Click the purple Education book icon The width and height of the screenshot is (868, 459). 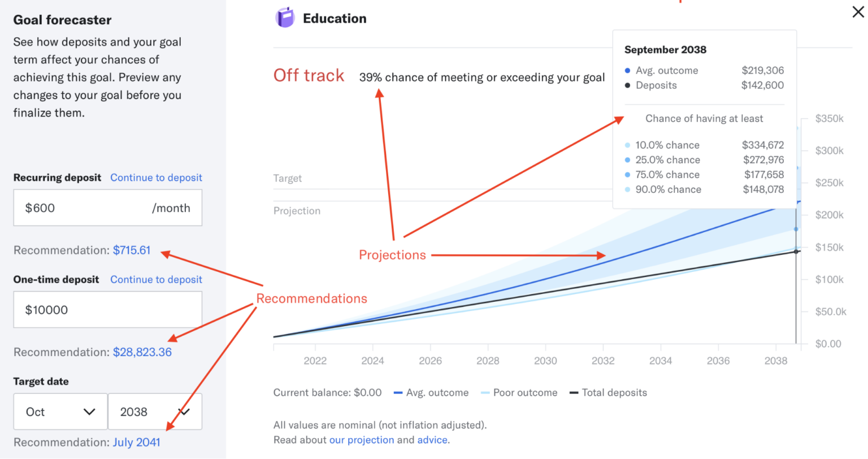tap(285, 18)
